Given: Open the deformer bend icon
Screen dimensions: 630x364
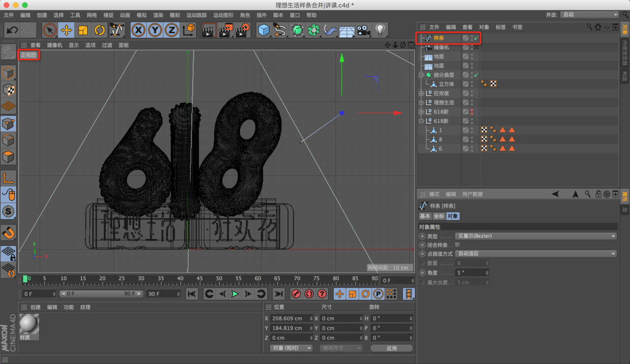Looking at the screenshot, I should 330,30.
